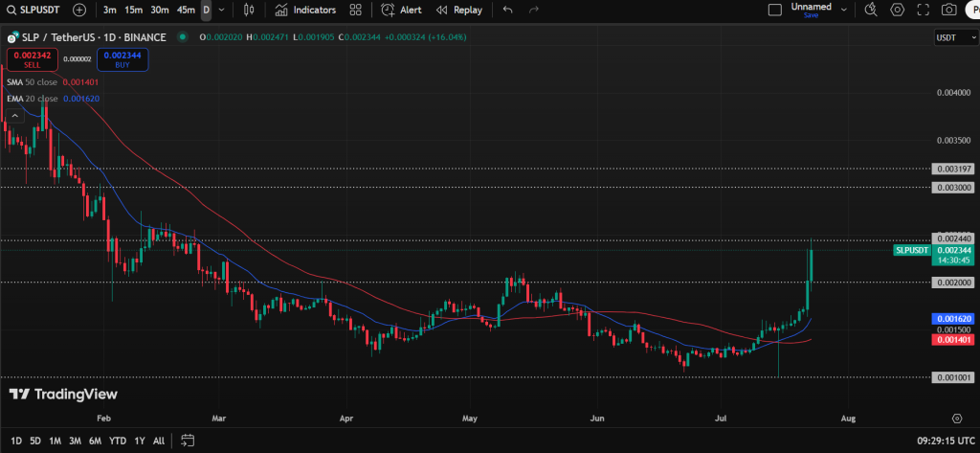Open price scale settings target icon
The width and height of the screenshot is (980, 453).
[x=957, y=418]
